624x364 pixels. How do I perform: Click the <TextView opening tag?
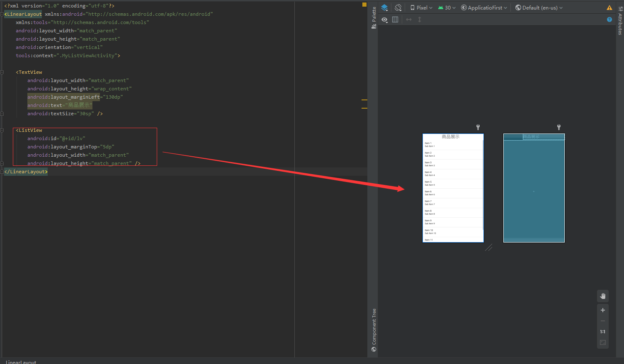pyautogui.click(x=29, y=72)
